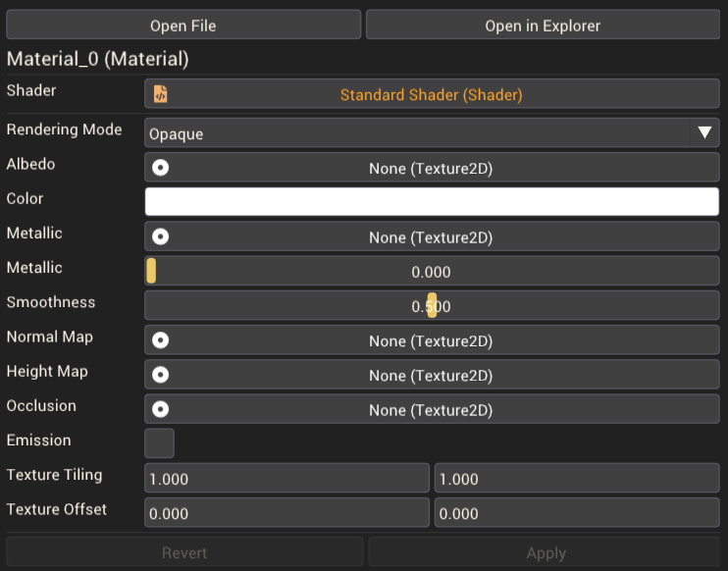
Task: Click the Revert button
Action: tap(184, 552)
